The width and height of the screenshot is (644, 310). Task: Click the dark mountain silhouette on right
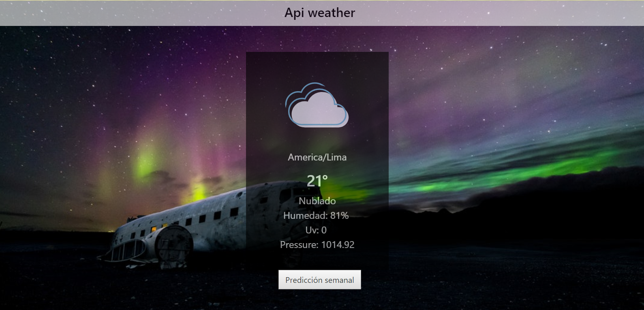click(x=527, y=203)
